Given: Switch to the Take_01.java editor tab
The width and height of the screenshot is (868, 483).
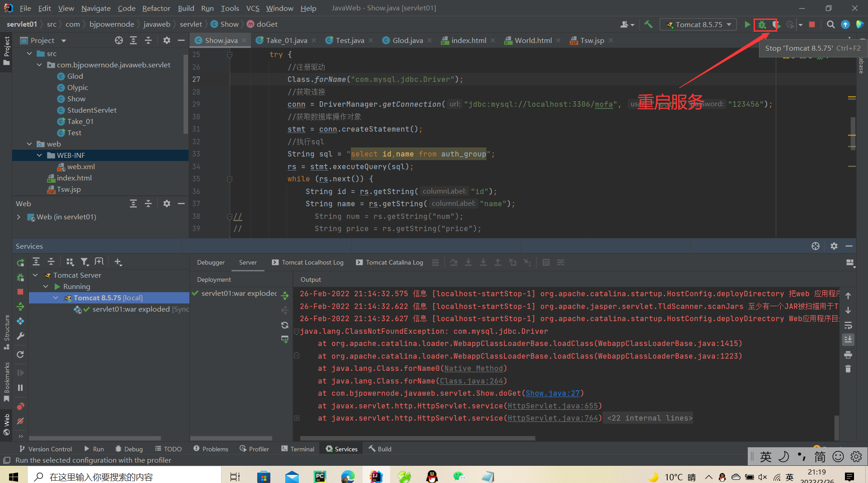Looking at the screenshot, I should (x=286, y=40).
